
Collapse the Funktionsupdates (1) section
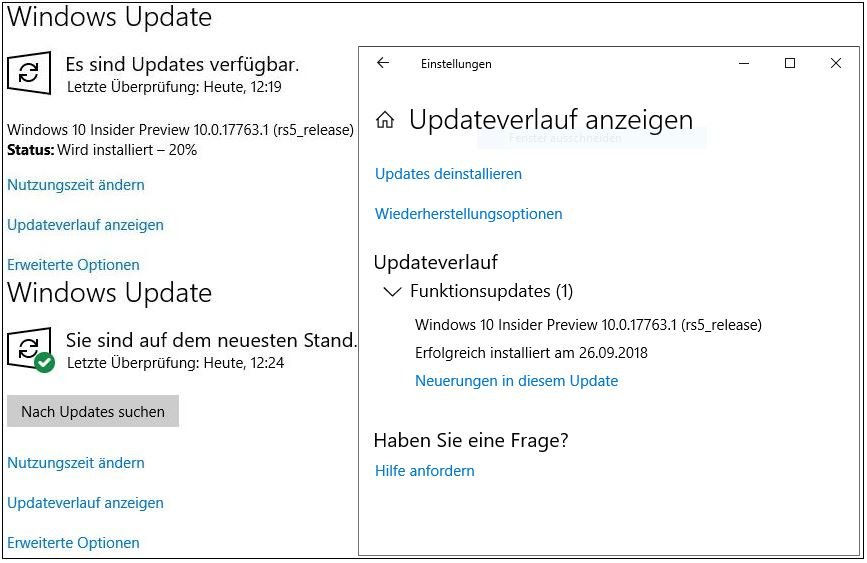point(392,292)
